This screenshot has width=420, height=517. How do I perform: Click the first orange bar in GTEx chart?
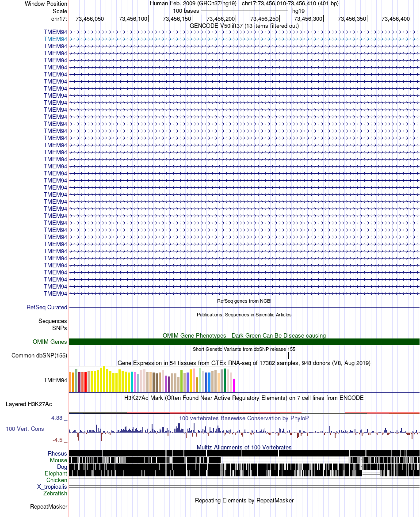(x=70, y=382)
